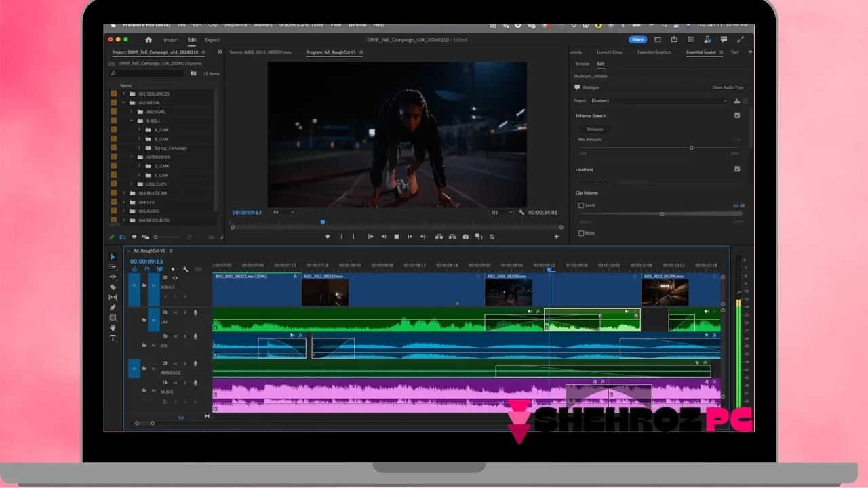868x488 pixels.
Task: Toggle lock on the AMBIENCE track
Action: click(144, 369)
